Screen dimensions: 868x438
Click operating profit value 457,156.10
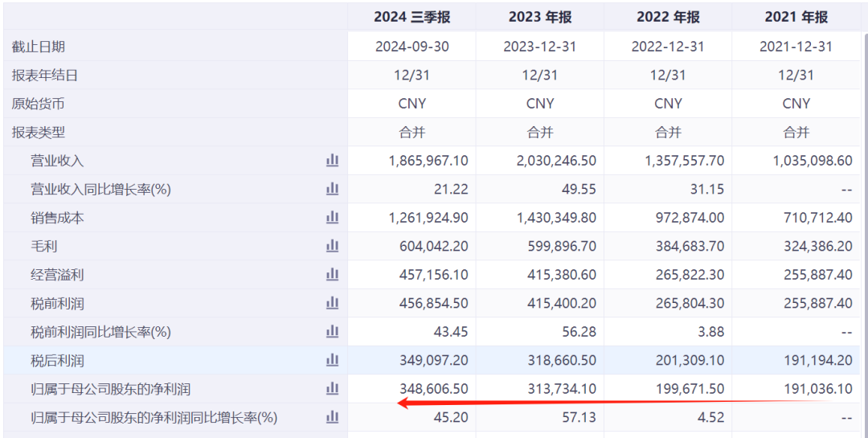pyautogui.click(x=434, y=275)
